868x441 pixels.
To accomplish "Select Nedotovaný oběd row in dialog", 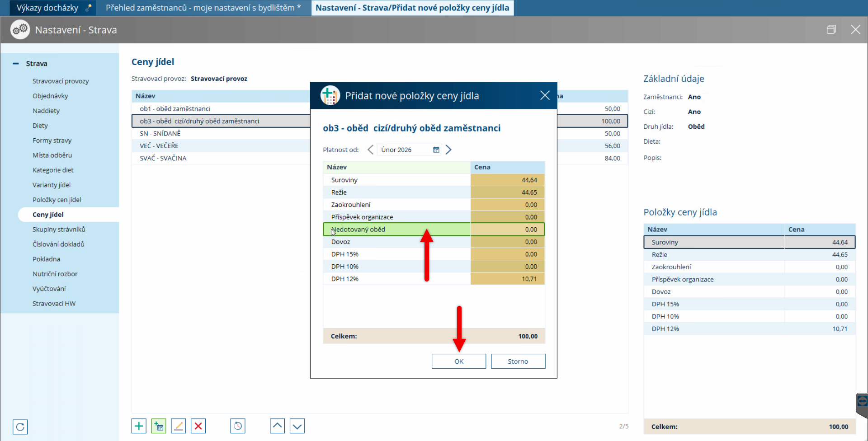I will 434,230.
